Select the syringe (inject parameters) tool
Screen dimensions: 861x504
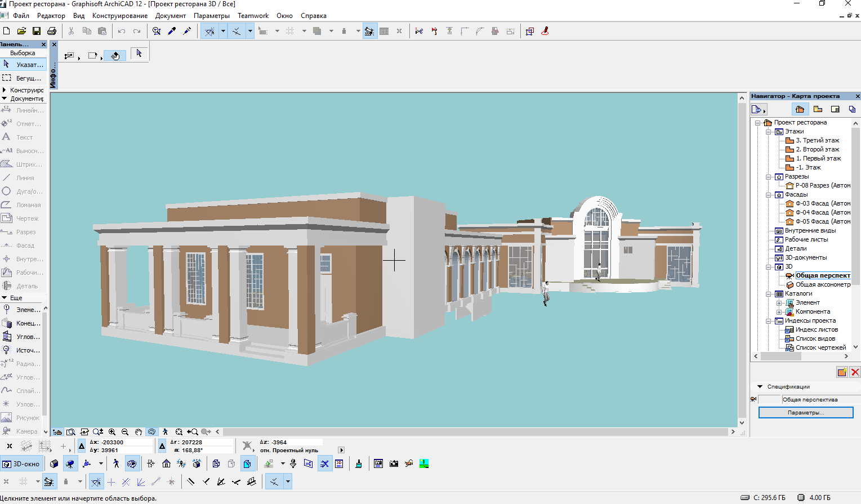[x=188, y=31]
